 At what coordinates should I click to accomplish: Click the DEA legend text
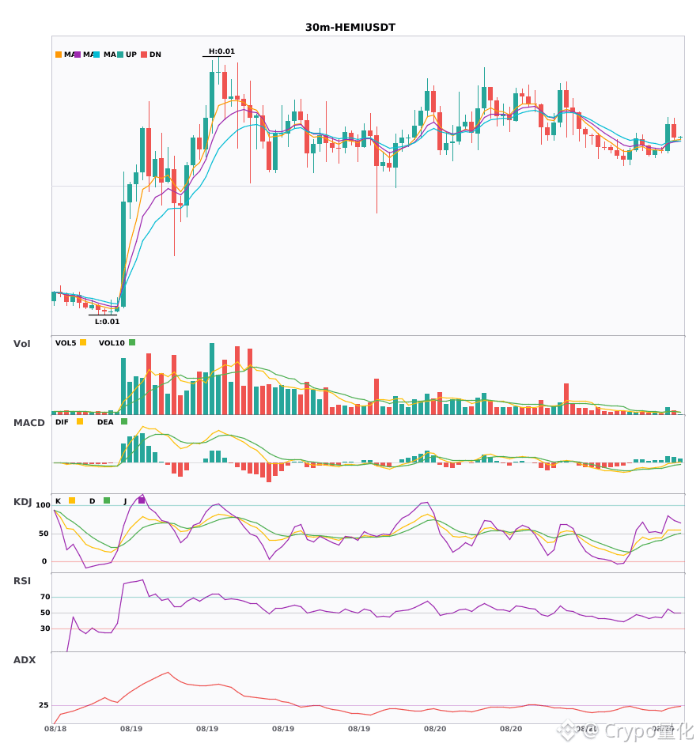click(105, 422)
